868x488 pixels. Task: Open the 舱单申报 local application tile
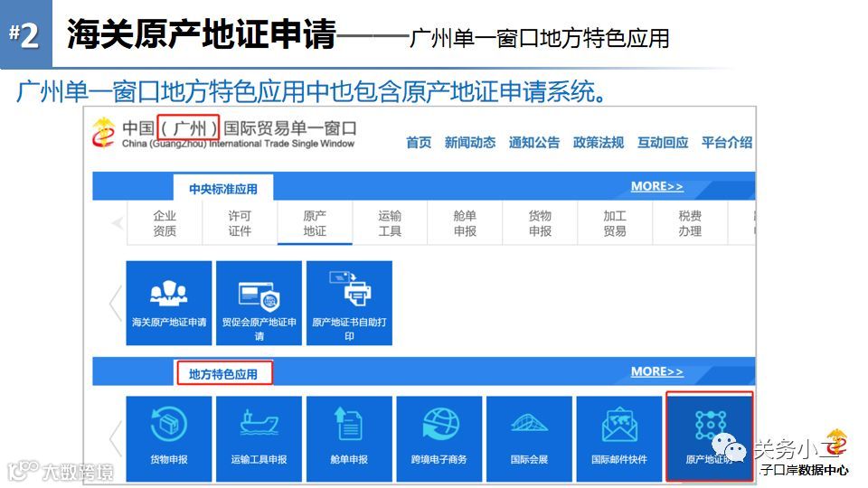(349, 439)
